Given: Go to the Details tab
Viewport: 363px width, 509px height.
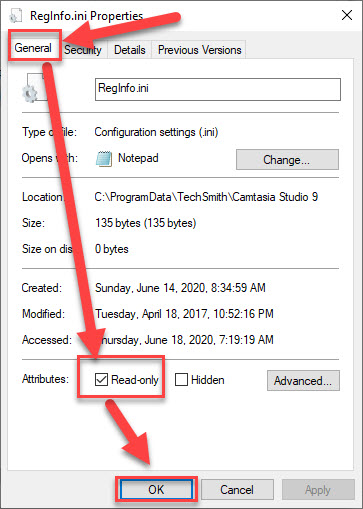Looking at the screenshot, I should [130, 50].
